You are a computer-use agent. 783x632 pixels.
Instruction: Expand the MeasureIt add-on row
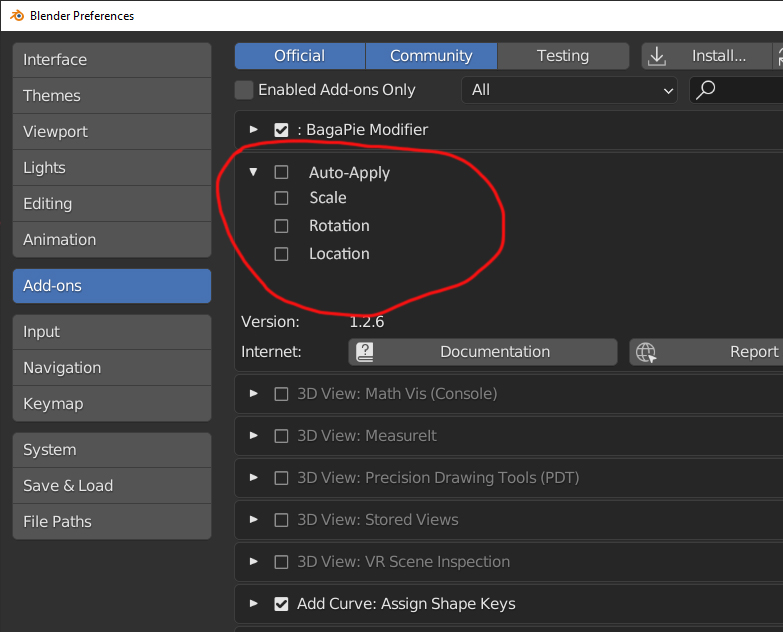click(x=254, y=435)
